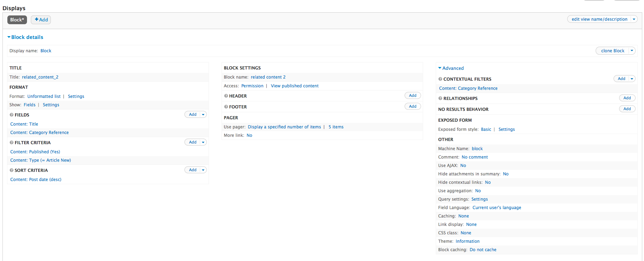
Task: Edit Block name related content 2
Action: (268, 77)
